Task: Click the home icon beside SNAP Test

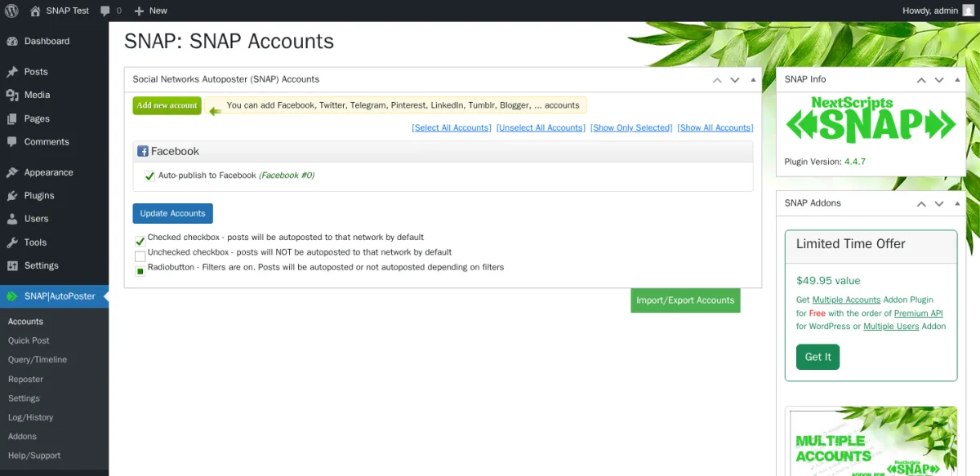Action: [x=35, y=11]
